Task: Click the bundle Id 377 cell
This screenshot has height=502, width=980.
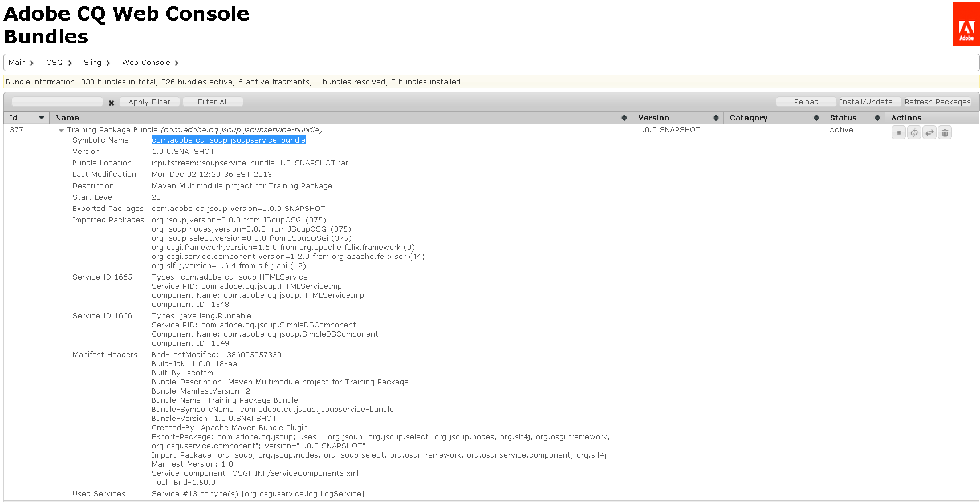Action: click(x=17, y=130)
